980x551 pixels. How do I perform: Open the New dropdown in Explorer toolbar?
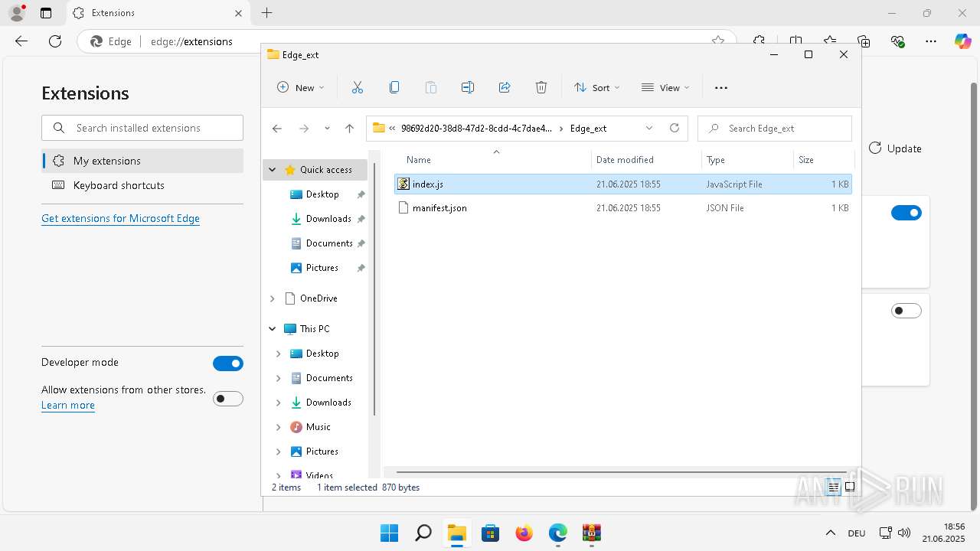point(301,87)
